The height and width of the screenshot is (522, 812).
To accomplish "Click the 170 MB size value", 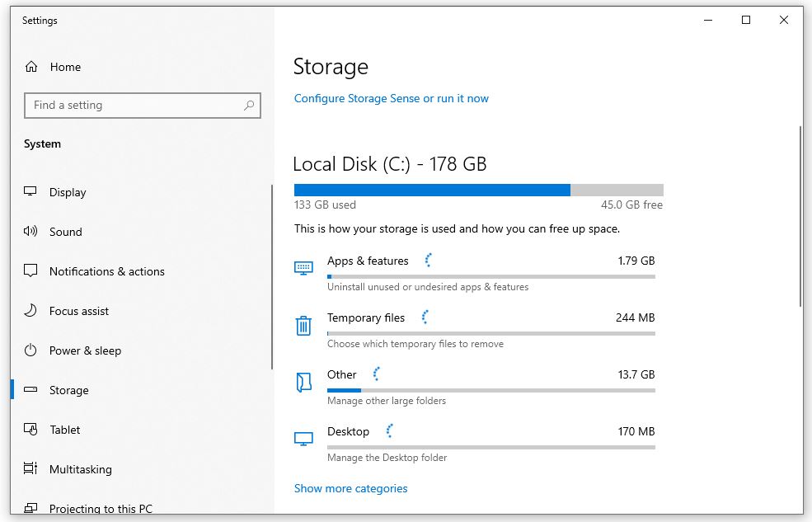I will (x=636, y=431).
